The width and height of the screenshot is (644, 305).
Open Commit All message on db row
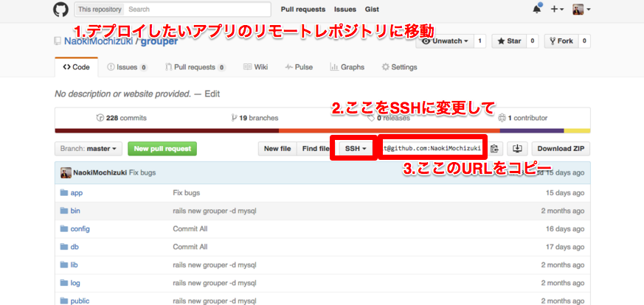pyautogui.click(x=190, y=247)
